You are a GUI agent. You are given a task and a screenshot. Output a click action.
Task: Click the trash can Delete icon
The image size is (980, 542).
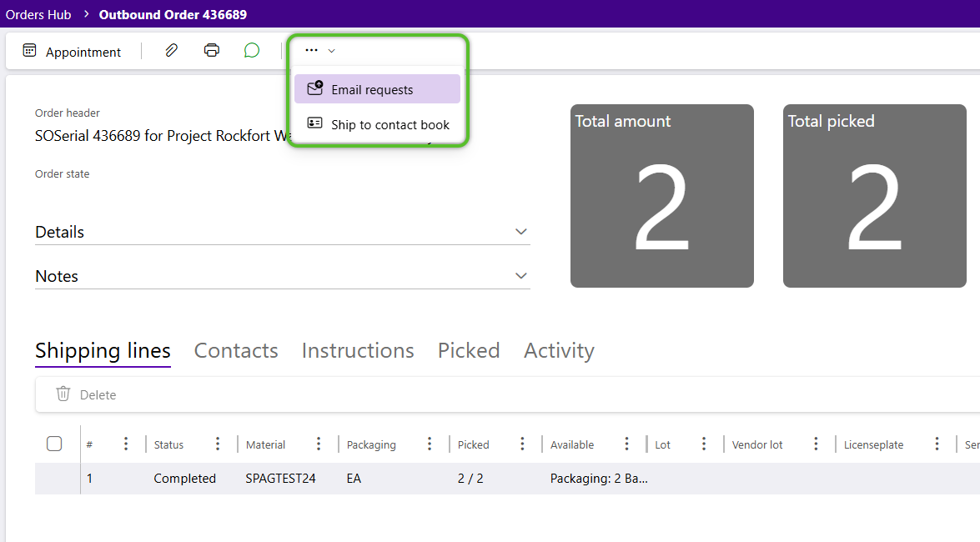[63, 394]
